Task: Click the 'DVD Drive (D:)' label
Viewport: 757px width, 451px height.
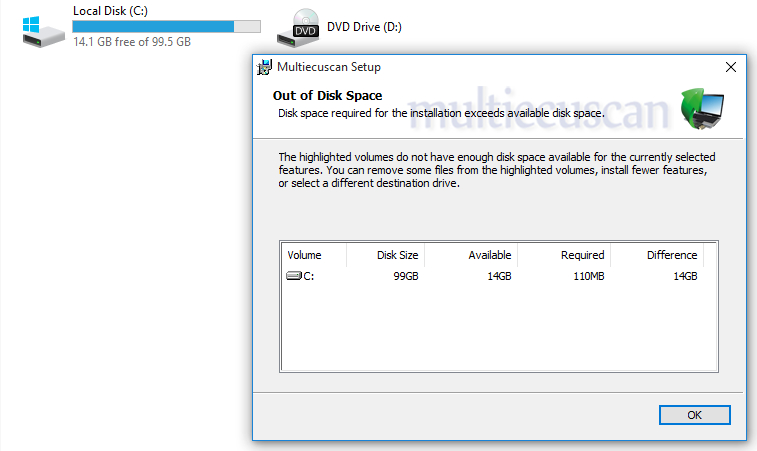Action: tap(364, 27)
